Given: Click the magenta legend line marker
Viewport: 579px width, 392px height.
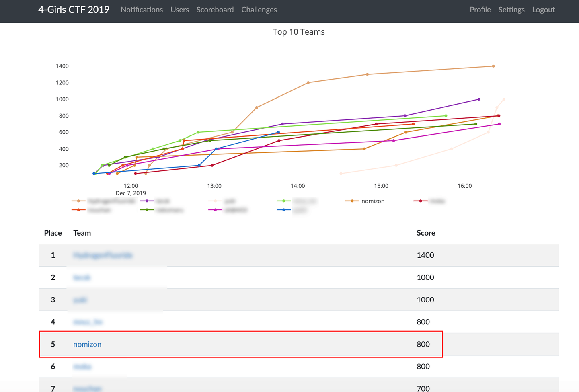Looking at the screenshot, I should (x=215, y=210).
